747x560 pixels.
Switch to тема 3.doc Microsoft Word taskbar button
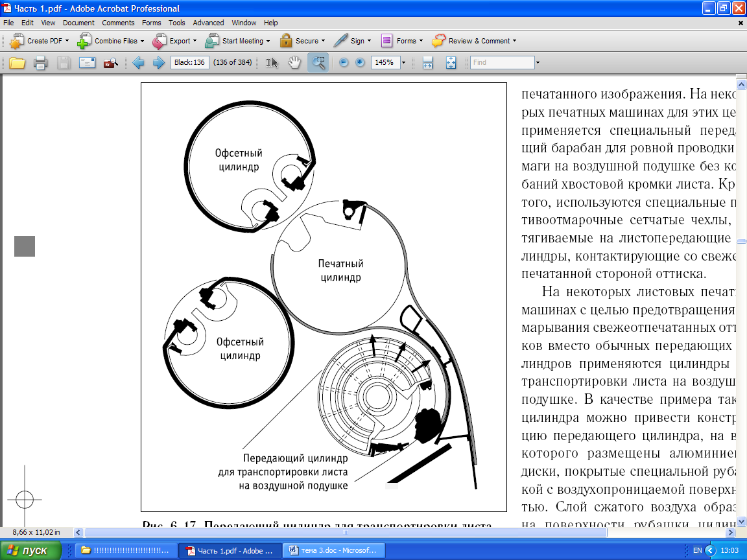click(x=334, y=550)
